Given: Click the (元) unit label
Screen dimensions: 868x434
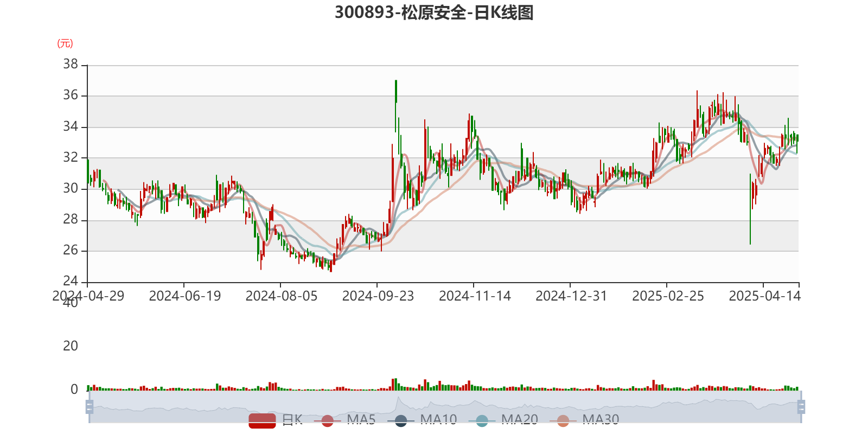Looking at the screenshot, I should tap(65, 43).
